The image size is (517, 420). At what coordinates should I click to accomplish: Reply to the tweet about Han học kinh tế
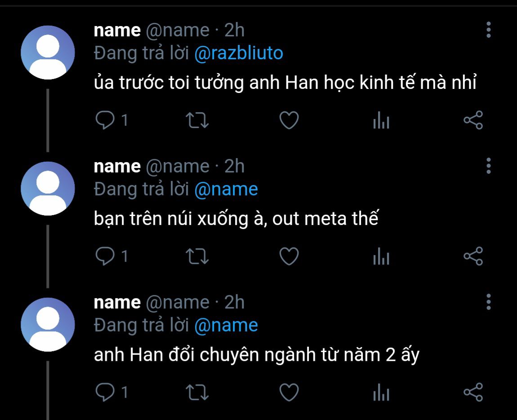point(105,120)
